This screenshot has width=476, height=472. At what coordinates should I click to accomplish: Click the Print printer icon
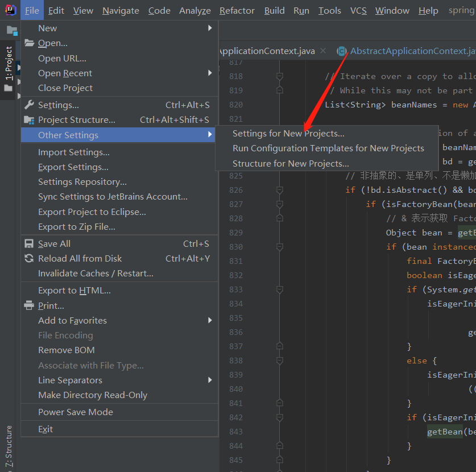(x=29, y=306)
